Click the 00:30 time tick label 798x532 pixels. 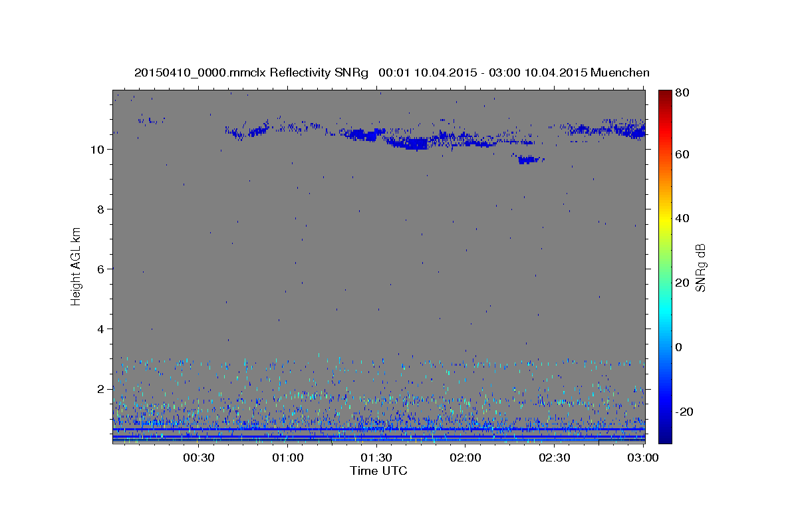199,458
